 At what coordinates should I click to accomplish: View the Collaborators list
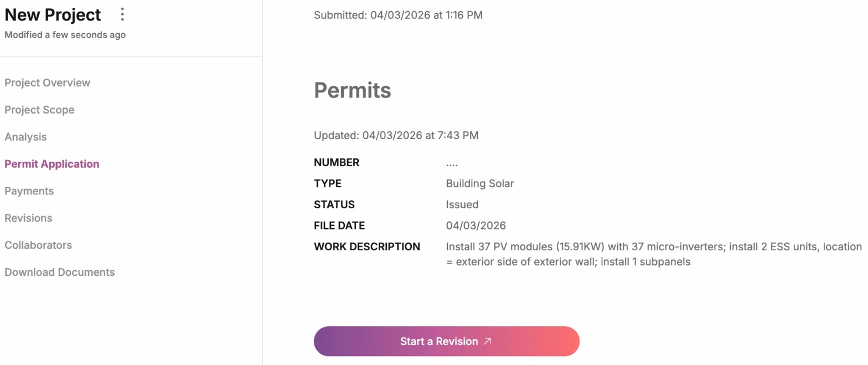click(x=38, y=245)
